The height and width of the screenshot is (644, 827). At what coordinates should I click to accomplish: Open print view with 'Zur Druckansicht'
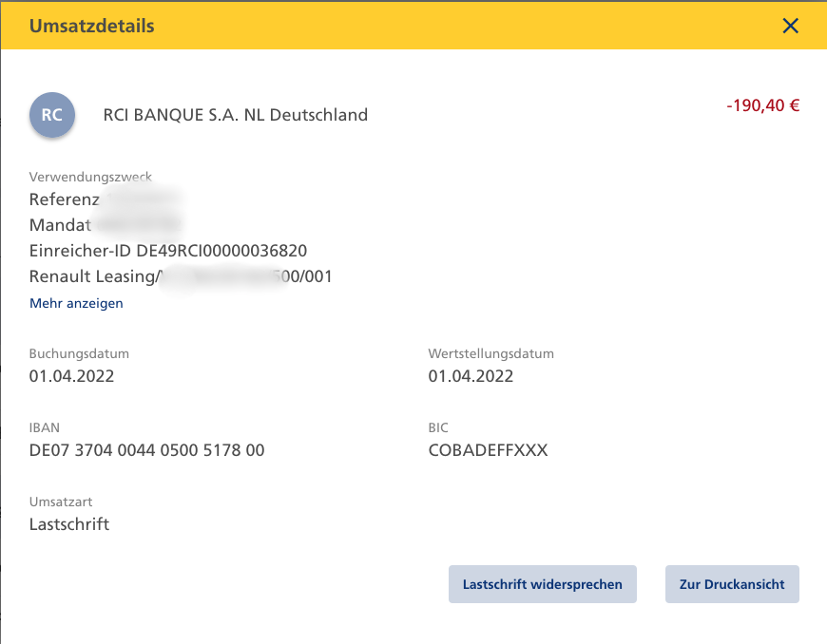tap(732, 584)
